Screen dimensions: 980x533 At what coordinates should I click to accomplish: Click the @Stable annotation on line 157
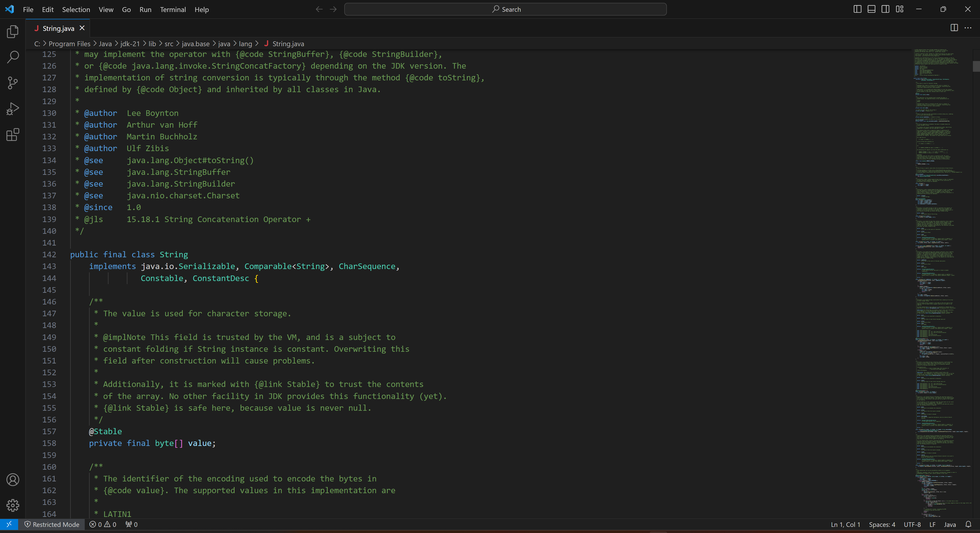(105, 431)
